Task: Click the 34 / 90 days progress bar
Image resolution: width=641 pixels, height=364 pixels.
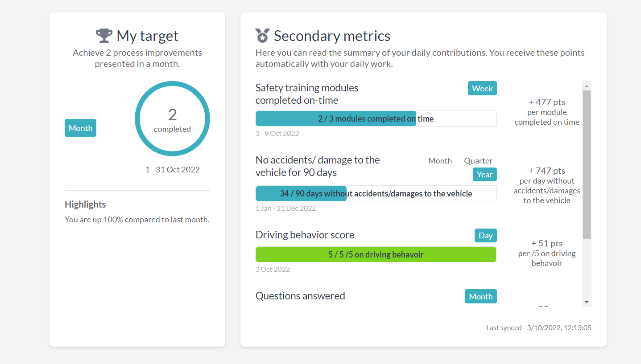Action: click(376, 194)
